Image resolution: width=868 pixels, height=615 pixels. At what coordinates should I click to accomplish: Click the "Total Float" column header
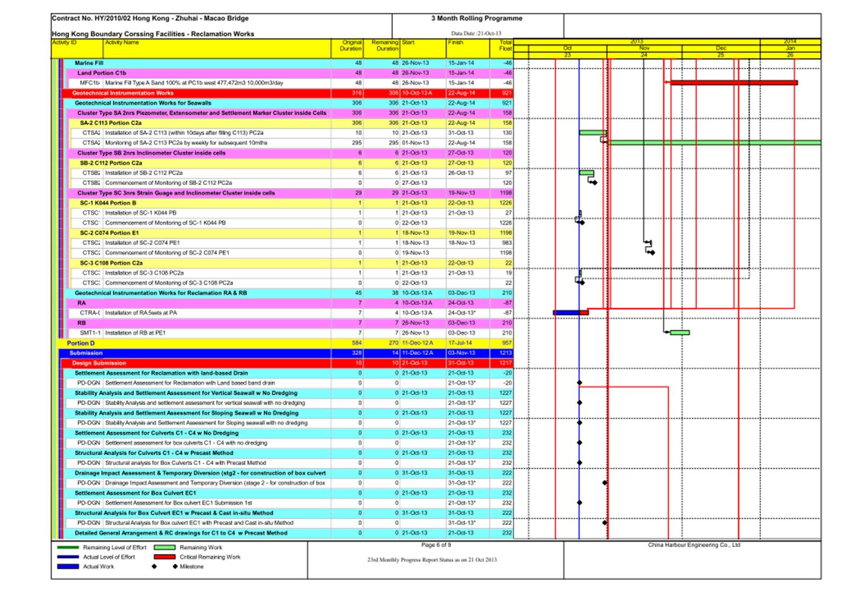click(x=502, y=48)
